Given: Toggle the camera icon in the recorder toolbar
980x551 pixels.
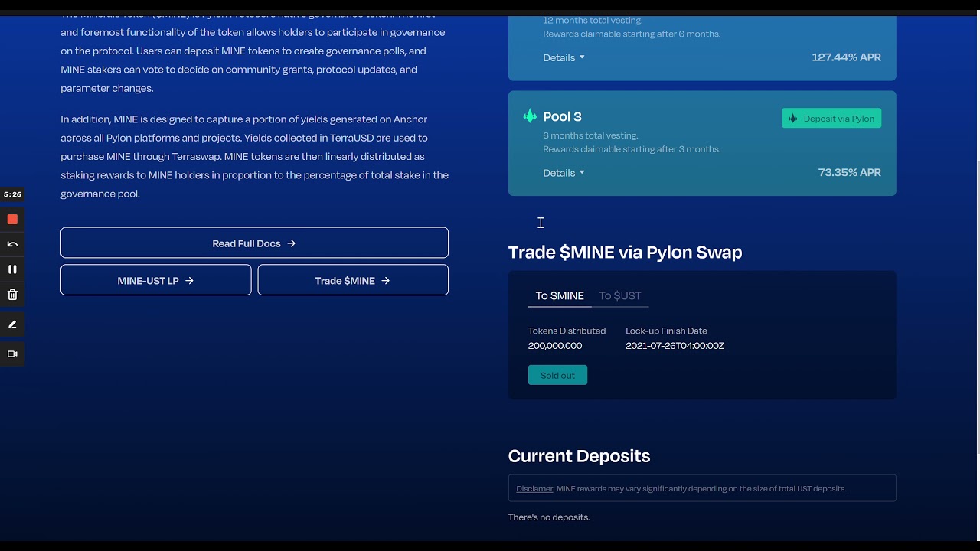Looking at the screenshot, I should (x=12, y=354).
